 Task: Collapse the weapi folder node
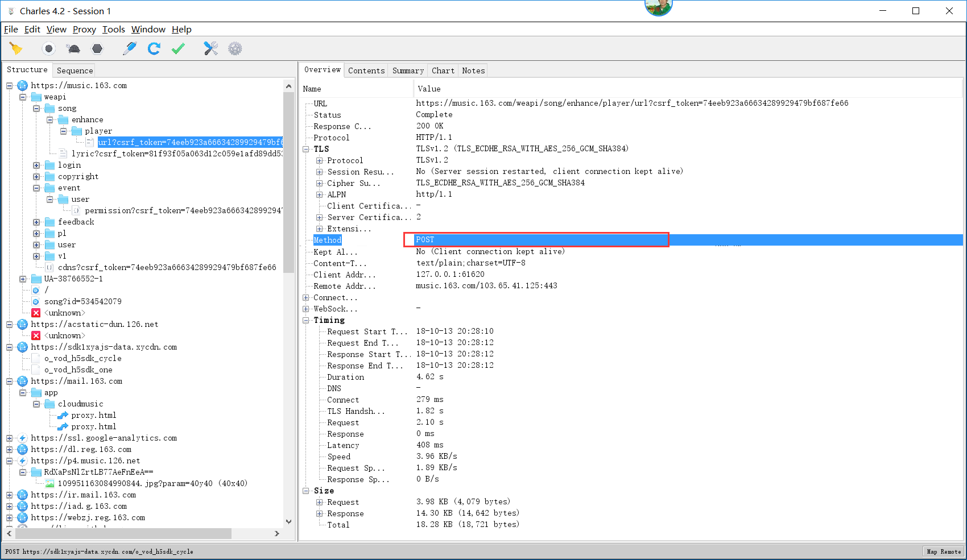[x=23, y=97]
